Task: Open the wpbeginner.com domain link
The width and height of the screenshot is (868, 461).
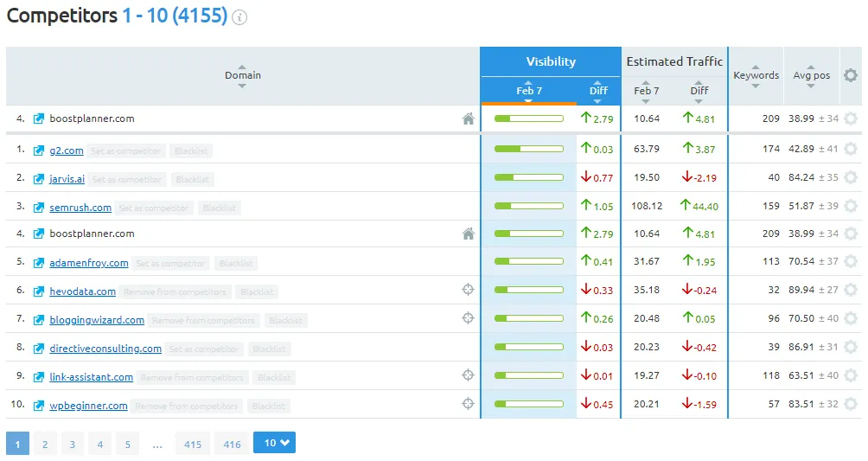Action: click(88, 406)
